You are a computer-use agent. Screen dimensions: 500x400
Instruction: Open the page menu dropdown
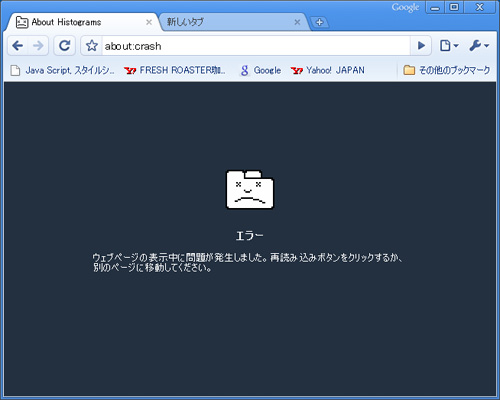[x=449, y=46]
